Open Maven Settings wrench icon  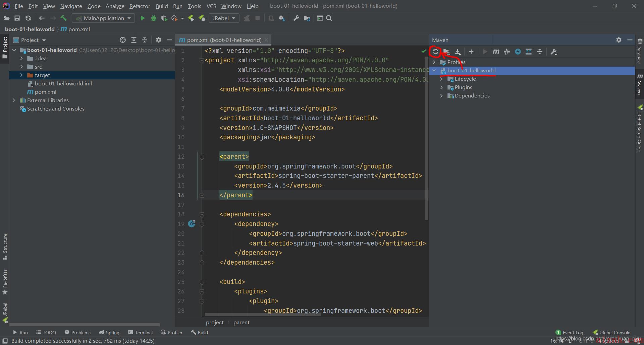[554, 52]
